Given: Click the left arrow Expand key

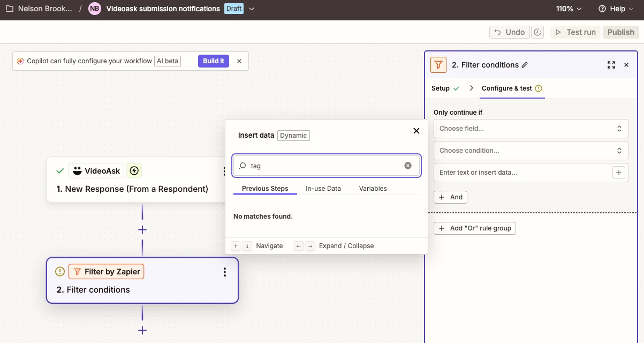Looking at the screenshot, I should (299, 246).
